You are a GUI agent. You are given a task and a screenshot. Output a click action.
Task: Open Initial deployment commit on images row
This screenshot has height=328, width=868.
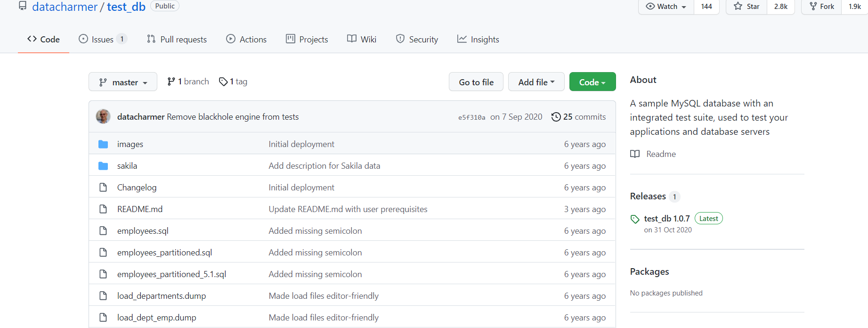[x=301, y=144]
